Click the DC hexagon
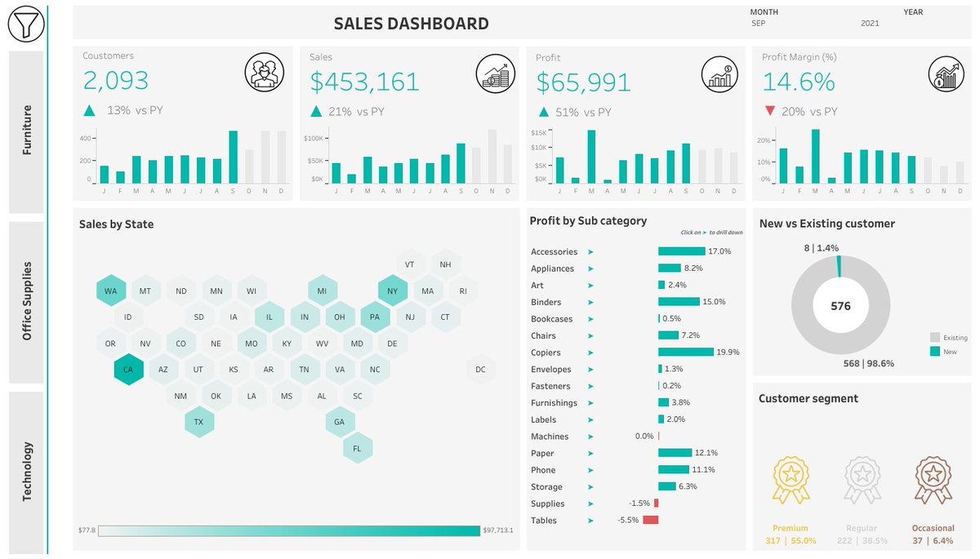This screenshot has height=559, width=980. coord(480,370)
